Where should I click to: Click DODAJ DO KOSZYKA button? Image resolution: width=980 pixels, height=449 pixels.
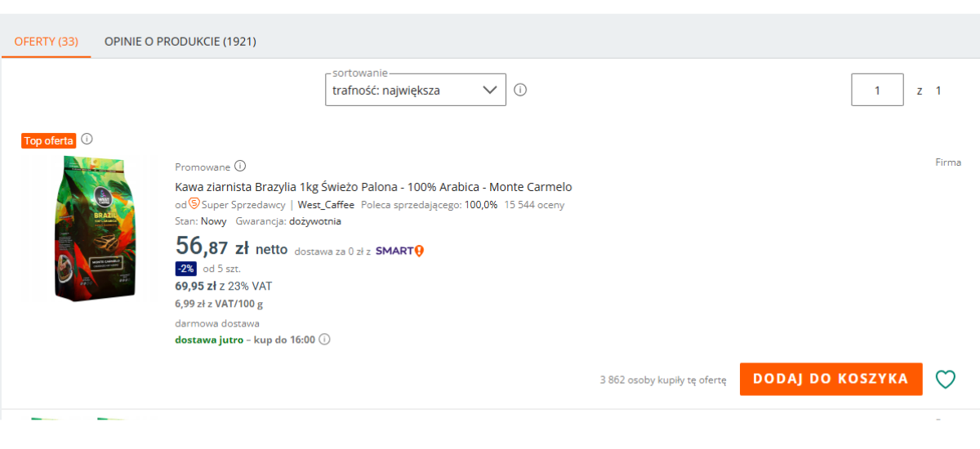[831, 379]
